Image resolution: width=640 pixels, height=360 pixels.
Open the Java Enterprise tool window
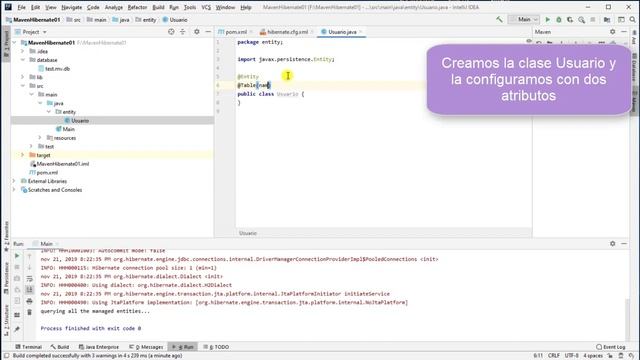click(99, 347)
